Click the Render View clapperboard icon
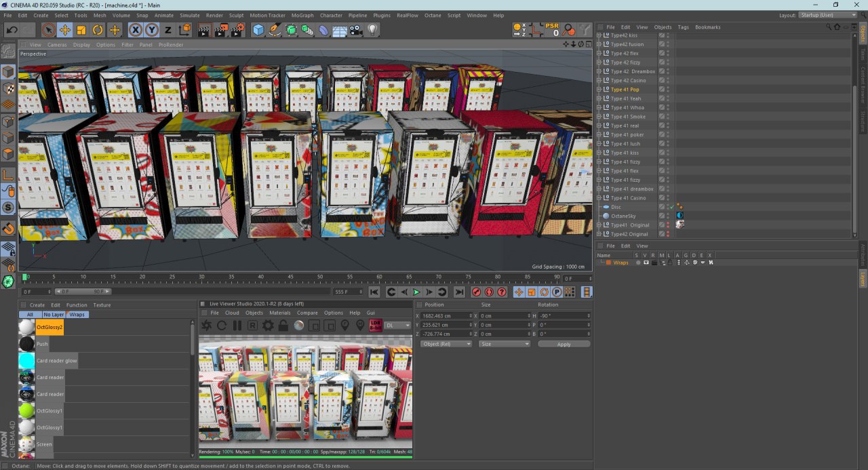 (x=204, y=30)
